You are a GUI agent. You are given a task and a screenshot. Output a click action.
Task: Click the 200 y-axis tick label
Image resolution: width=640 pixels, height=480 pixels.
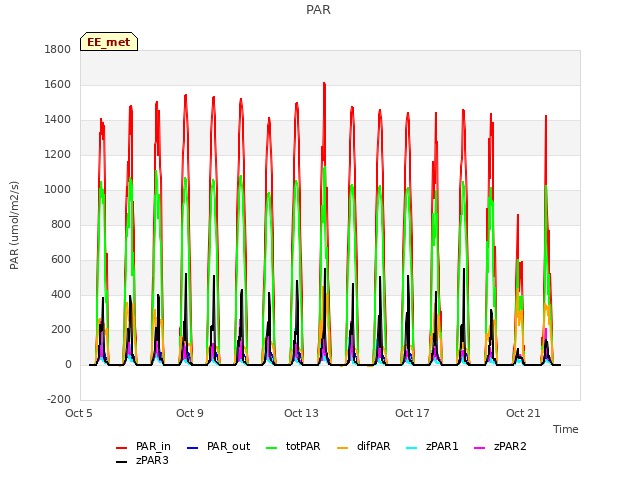coord(61,330)
